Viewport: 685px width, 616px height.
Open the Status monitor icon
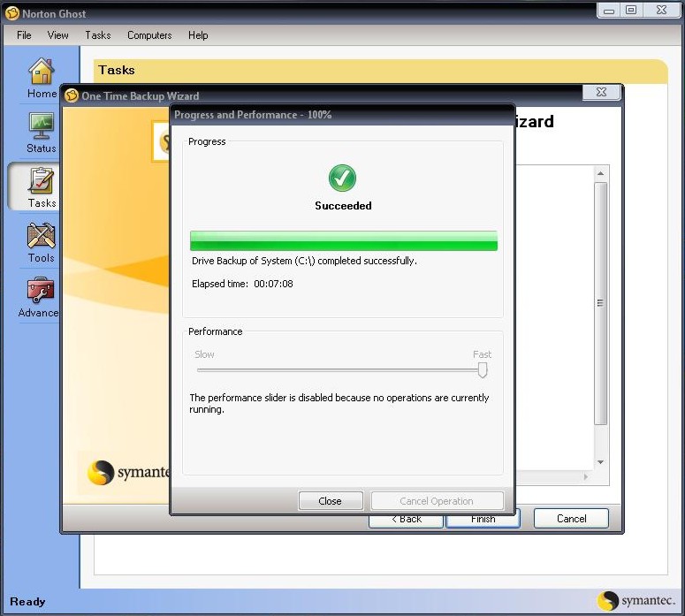(x=42, y=125)
